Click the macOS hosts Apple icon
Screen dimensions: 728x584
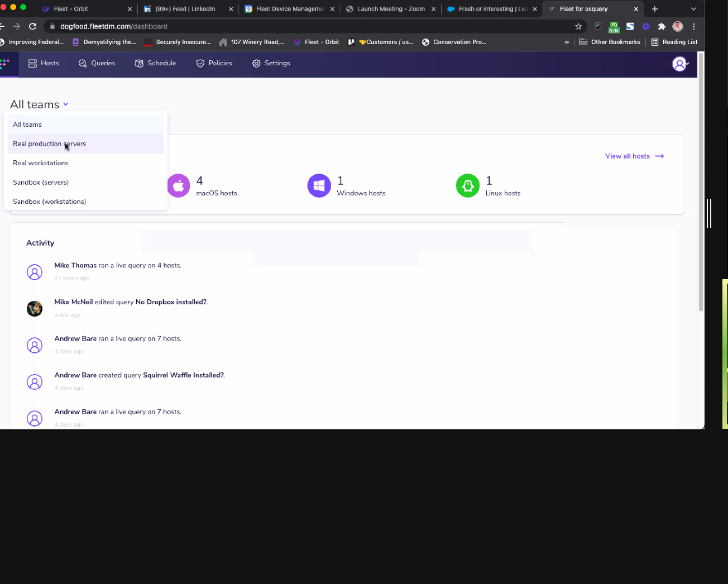click(x=179, y=186)
